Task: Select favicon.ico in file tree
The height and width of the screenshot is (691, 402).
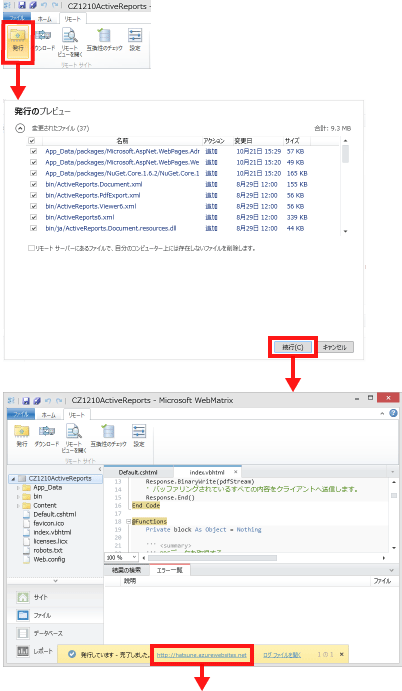Action: (48, 524)
